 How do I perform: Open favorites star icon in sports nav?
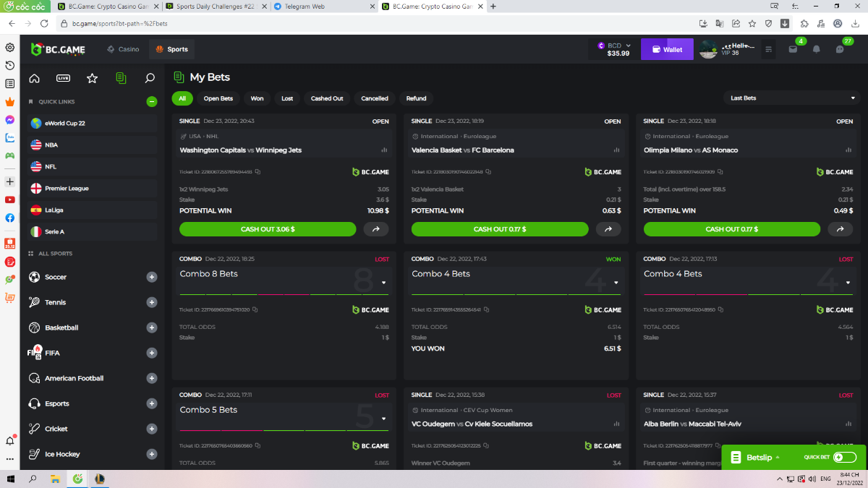pyautogui.click(x=92, y=78)
